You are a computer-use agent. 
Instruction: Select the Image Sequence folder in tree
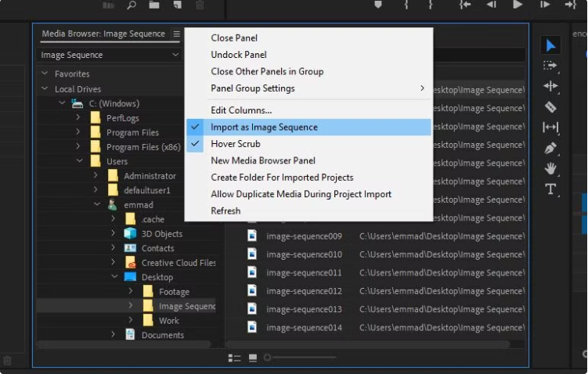(187, 307)
